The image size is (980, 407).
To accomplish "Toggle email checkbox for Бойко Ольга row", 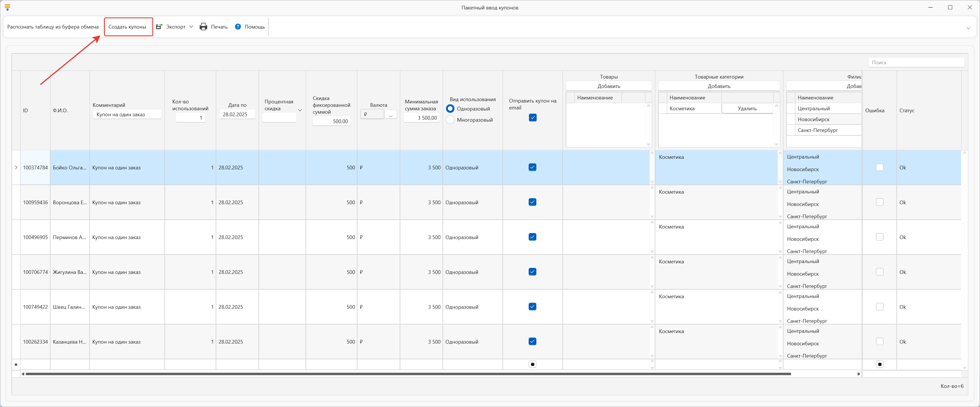I will pos(532,167).
